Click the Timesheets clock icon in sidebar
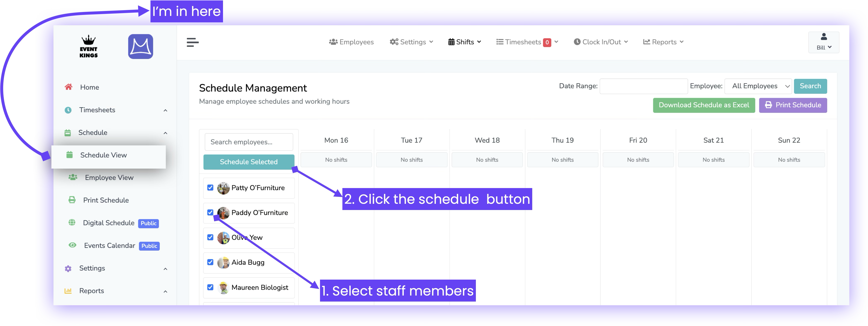This screenshot has width=868, height=326. coord(68,110)
